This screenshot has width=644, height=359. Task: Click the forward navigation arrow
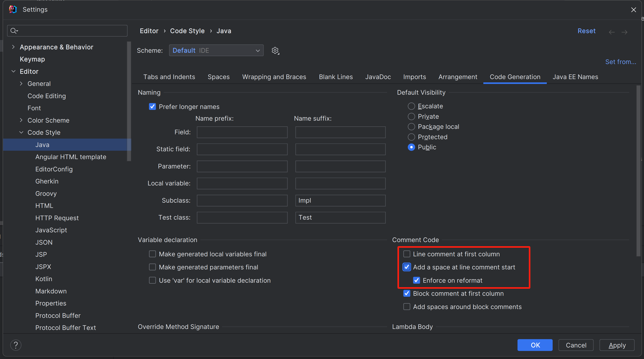point(624,32)
